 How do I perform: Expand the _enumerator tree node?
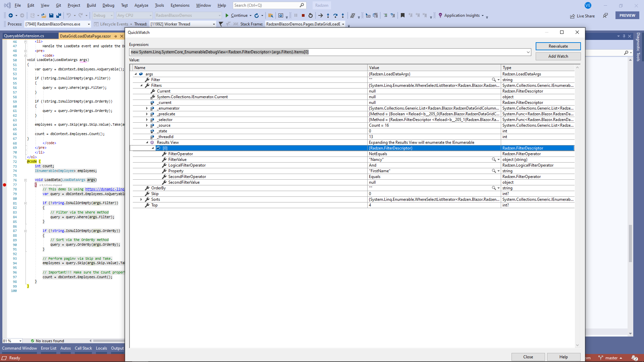pyautogui.click(x=147, y=108)
